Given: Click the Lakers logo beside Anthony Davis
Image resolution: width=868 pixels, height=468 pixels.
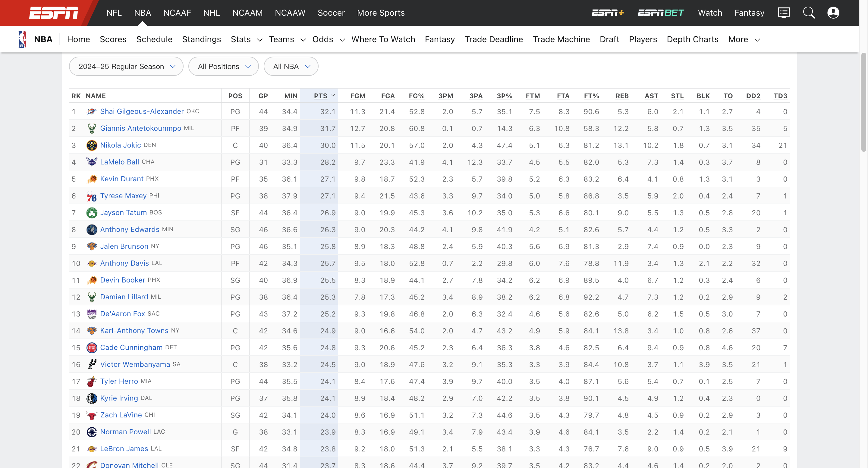Looking at the screenshot, I should (x=92, y=263).
